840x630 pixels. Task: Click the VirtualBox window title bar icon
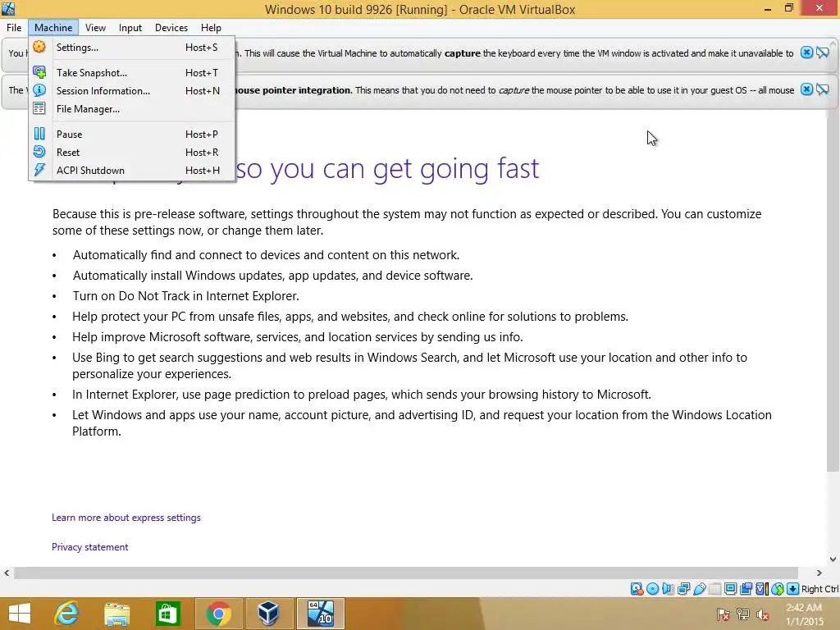8,8
